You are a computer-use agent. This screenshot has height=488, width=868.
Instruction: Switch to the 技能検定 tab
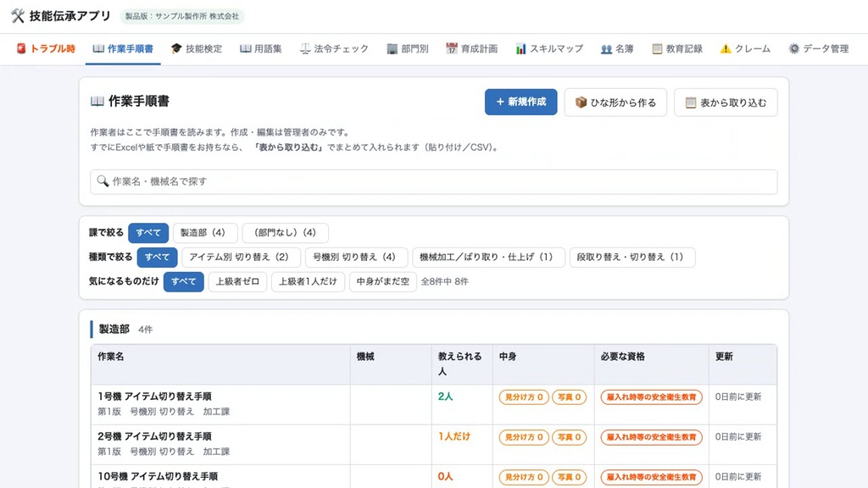pyautogui.click(x=197, y=48)
